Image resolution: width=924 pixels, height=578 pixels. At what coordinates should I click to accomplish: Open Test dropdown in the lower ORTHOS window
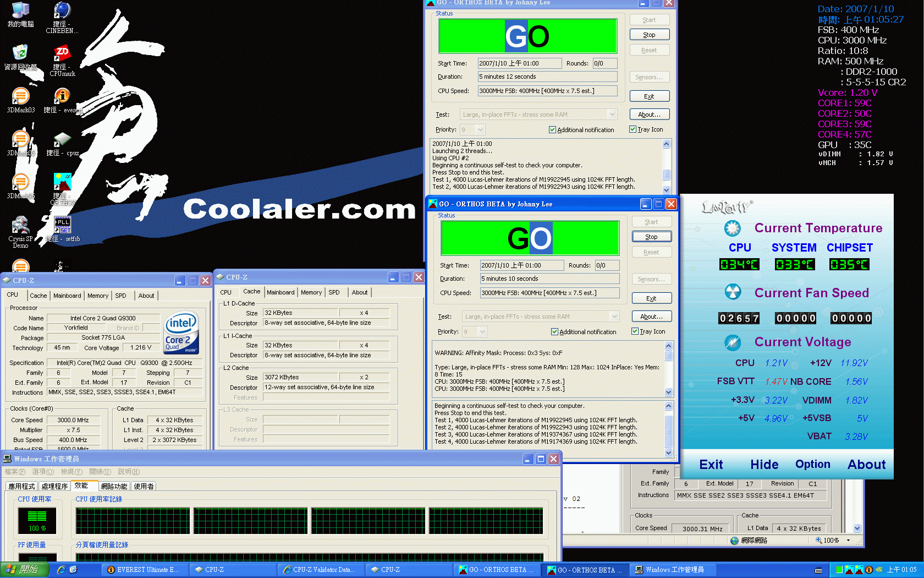coord(614,317)
